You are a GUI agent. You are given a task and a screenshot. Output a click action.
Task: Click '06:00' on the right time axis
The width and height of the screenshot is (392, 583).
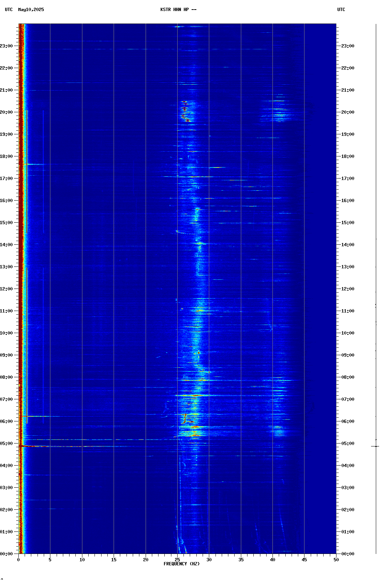[348, 421]
